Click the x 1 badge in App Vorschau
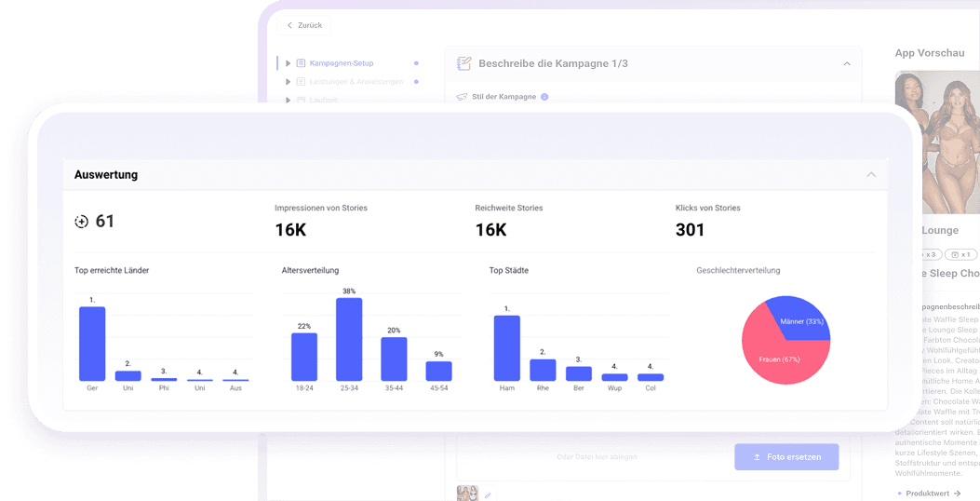The height and width of the screenshot is (501, 980). (x=960, y=254)
